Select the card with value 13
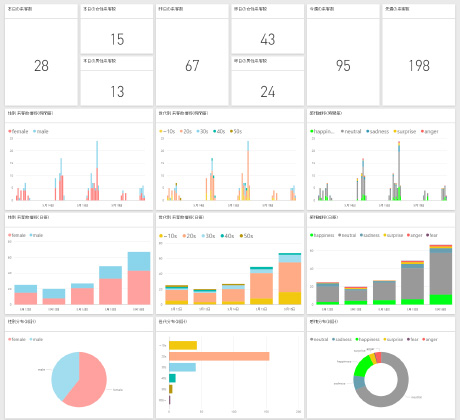This screenshot has width=460, height=420. coord(117,81)
